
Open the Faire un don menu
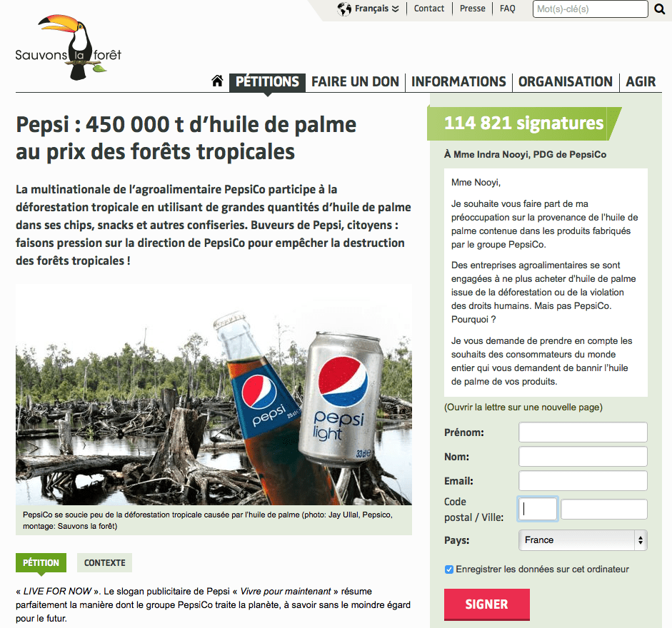coord(356,81)
